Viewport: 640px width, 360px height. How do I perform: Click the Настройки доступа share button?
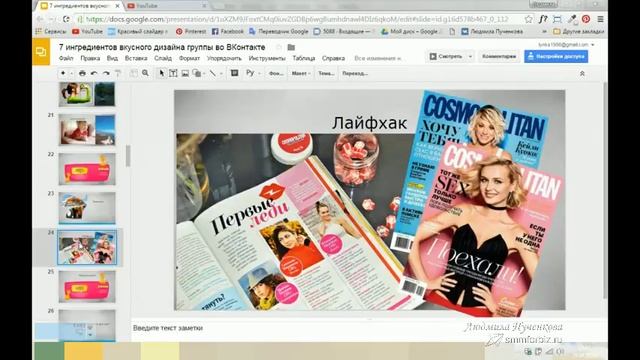coord(556,56)
